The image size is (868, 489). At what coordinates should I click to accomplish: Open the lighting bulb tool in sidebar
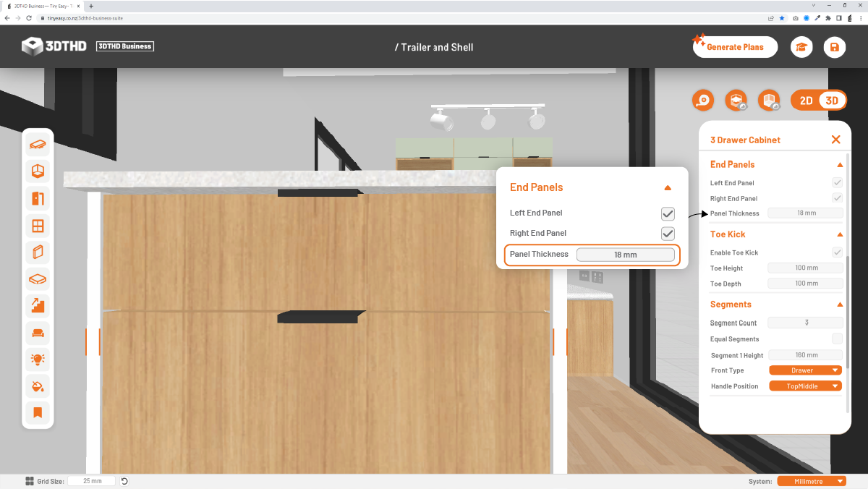click(x=38, y=359)
